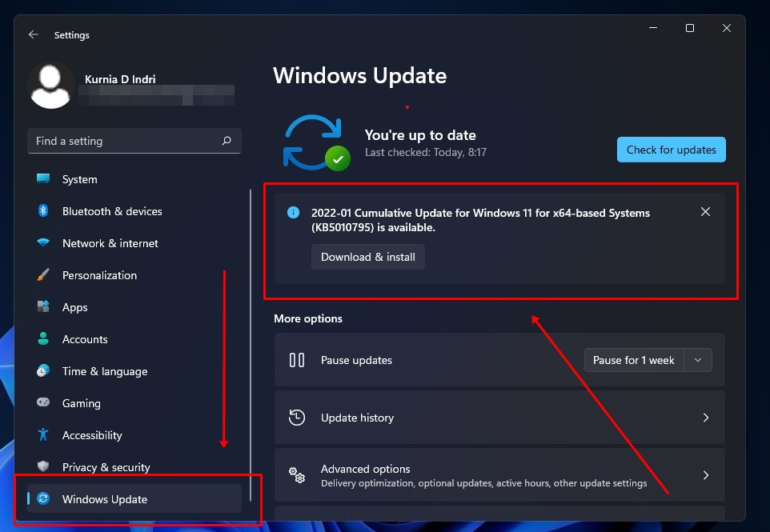Click the Accessibility person icon
The image size is (770, 532).
pos(43,435)
